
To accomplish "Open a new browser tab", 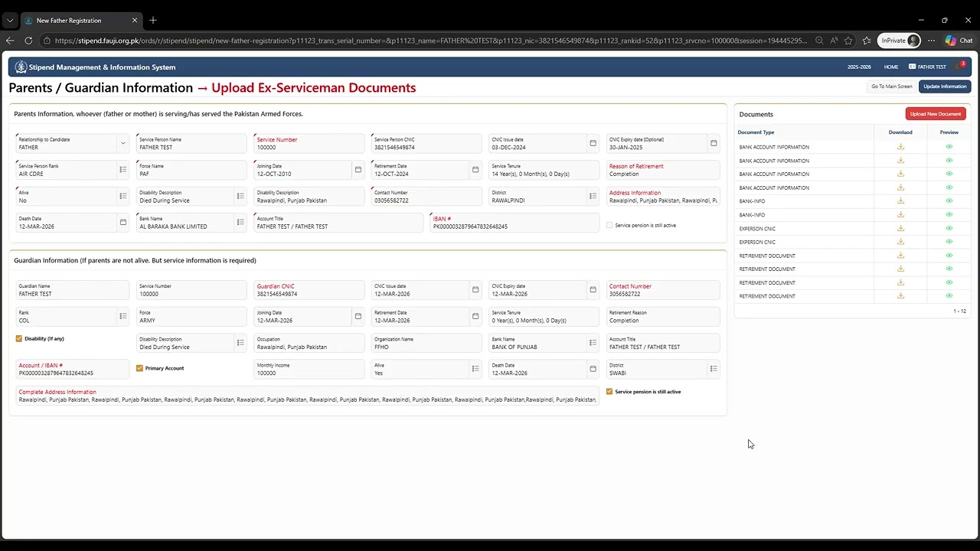I will (x=153, y=20).
